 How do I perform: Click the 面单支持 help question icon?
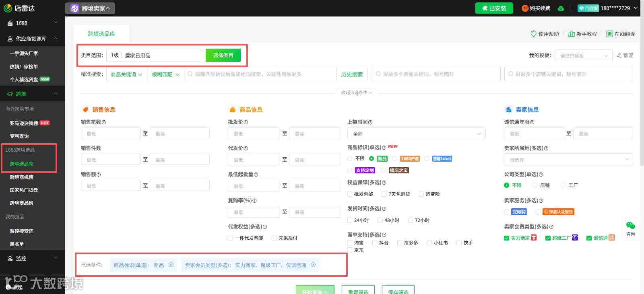pyautogui.click(x=384, y=235)
